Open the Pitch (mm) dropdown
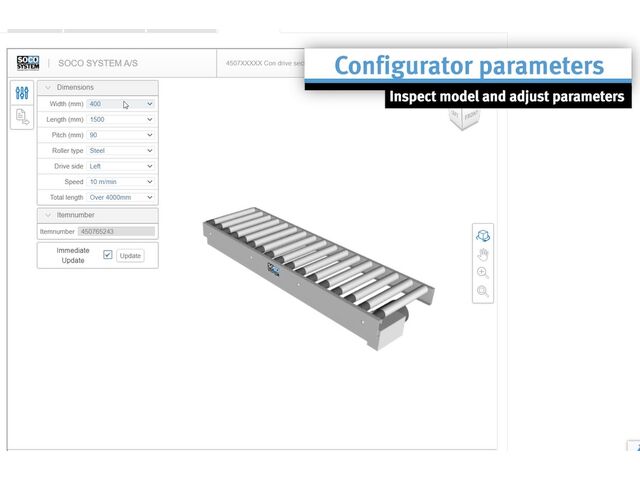The width and height of the screenshot is (640, 480). 121,135
